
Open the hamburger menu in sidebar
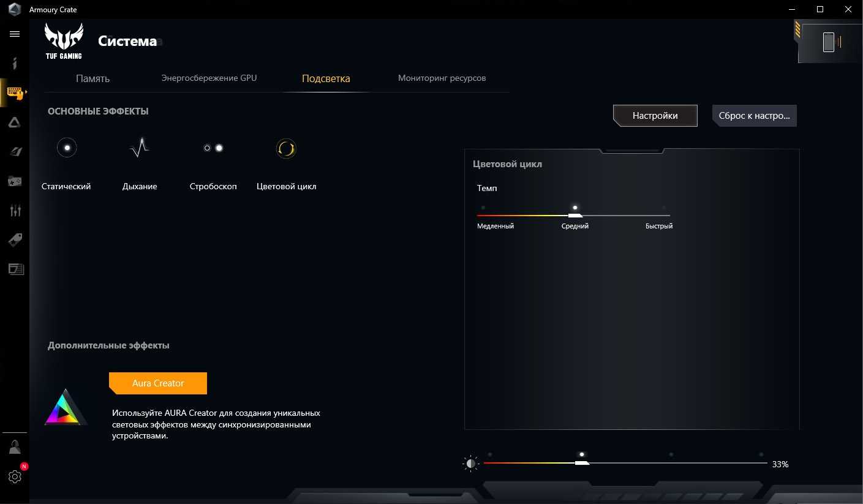tap(15, 34)
